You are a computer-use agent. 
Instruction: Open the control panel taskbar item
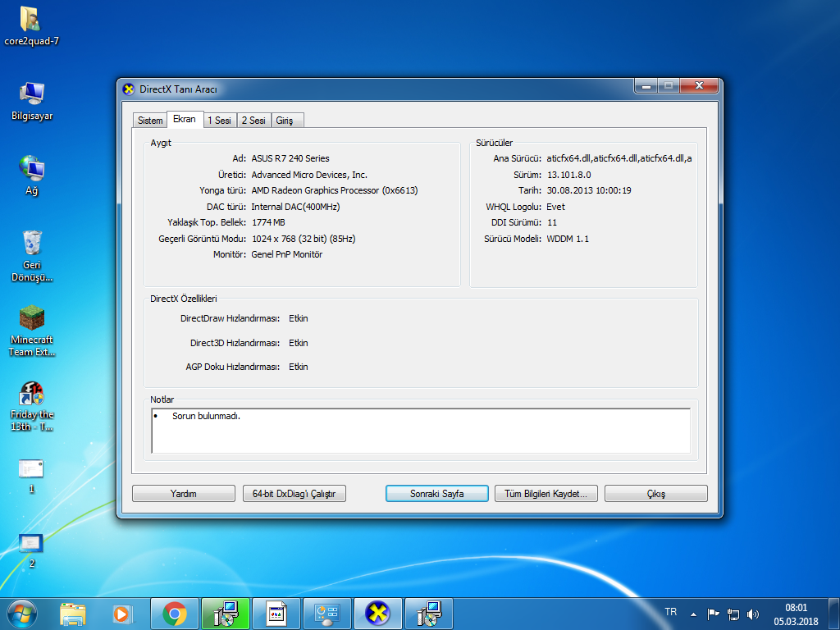click(326, 614)
